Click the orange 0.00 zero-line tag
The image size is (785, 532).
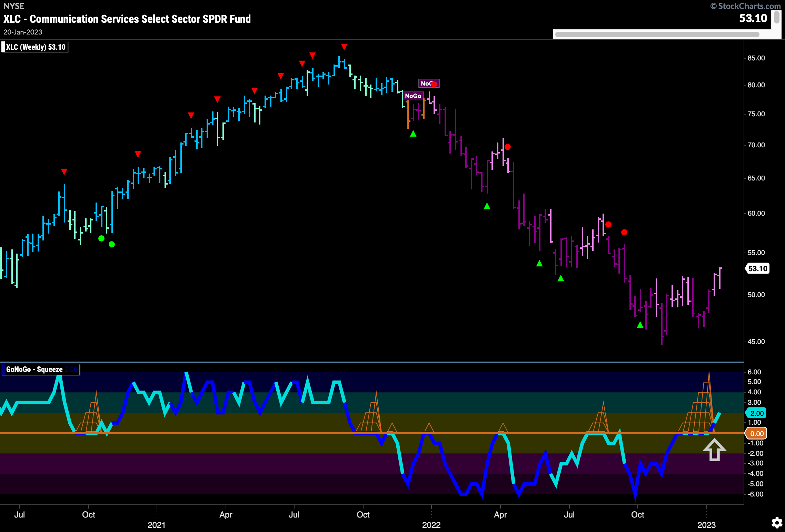756,434
